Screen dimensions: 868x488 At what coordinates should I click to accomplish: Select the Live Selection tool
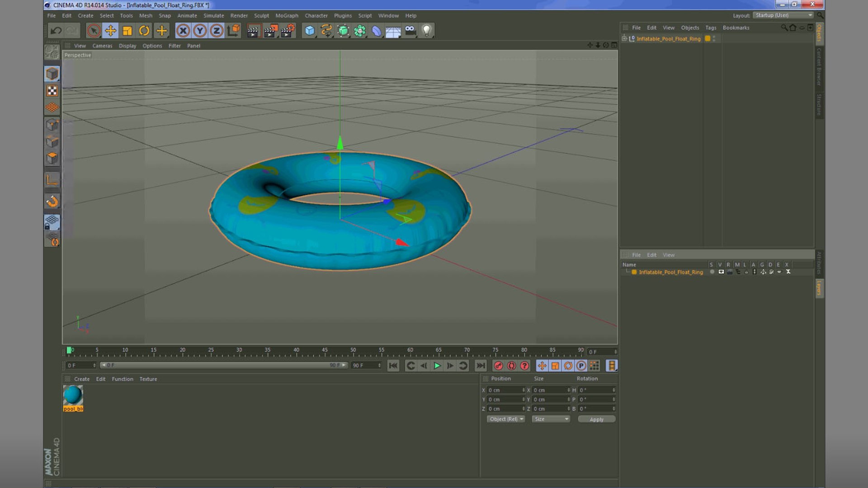[94, 31]
